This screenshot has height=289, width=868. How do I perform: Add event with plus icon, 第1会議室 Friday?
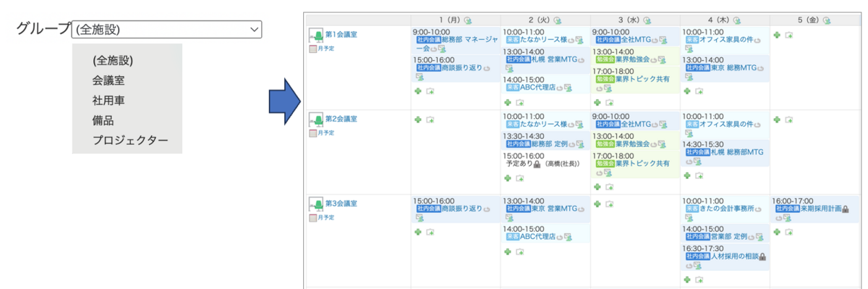777,34
